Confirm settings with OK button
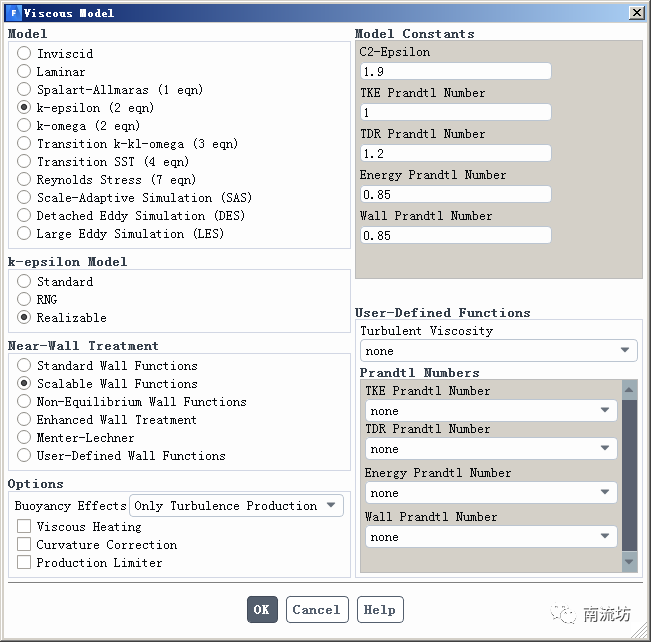 point(262,610)
